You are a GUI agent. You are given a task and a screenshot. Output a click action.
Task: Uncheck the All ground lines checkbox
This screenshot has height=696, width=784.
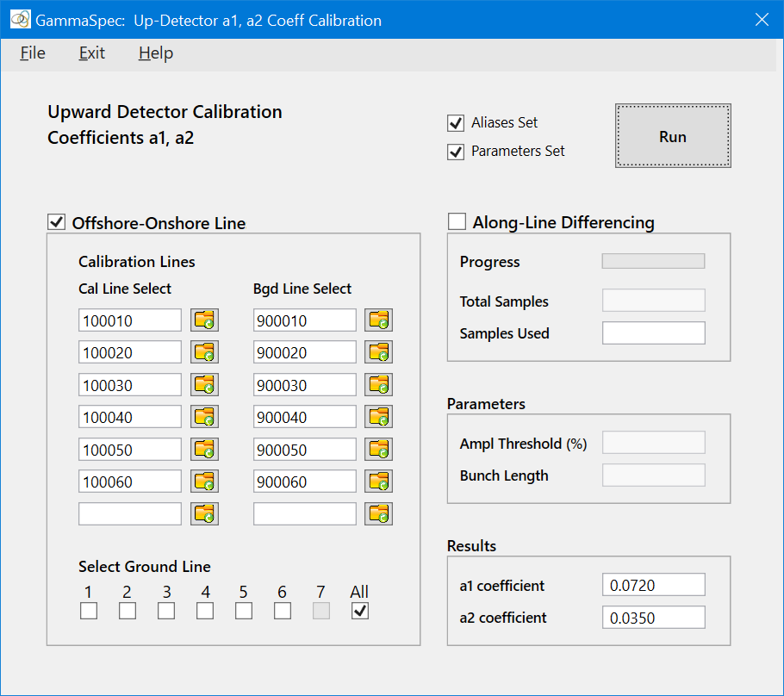click(360, 611)
